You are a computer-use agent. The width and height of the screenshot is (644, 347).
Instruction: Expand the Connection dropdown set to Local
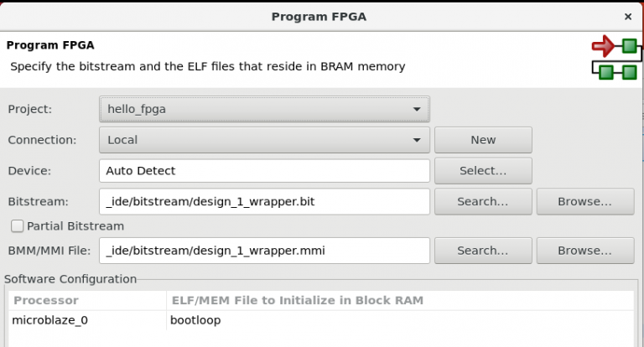pos(264,140)
